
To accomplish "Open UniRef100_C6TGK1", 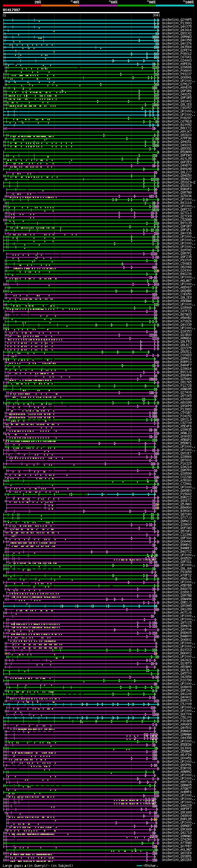I will pyautogui.click(x=177, y=57).
